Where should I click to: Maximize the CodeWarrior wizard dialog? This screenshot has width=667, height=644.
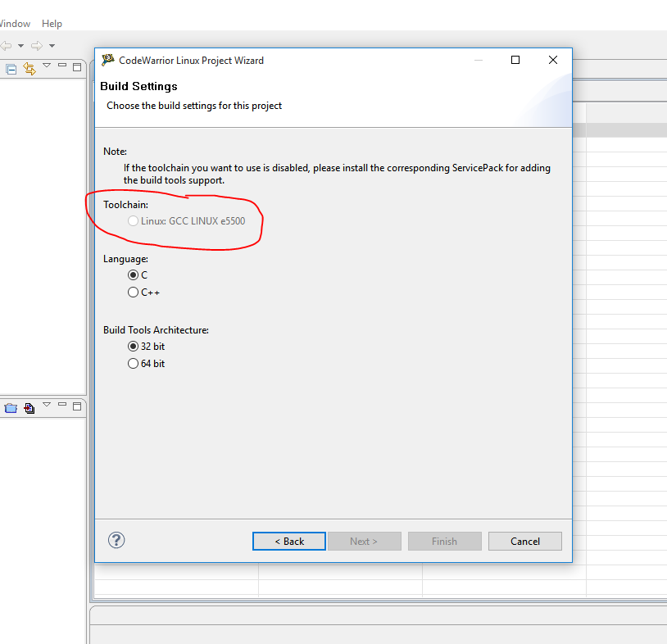click(x=515, y=60)
